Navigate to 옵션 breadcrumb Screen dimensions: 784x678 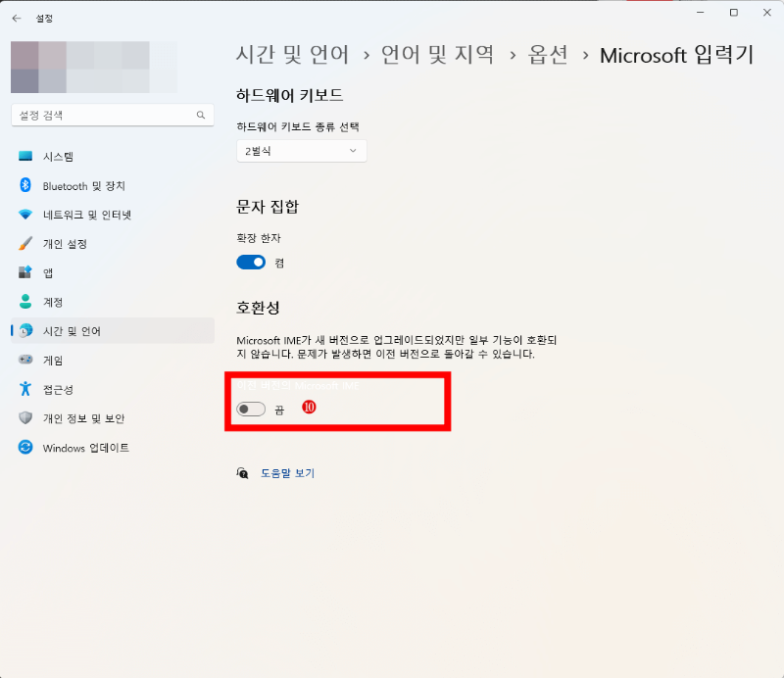pos(549,55)
